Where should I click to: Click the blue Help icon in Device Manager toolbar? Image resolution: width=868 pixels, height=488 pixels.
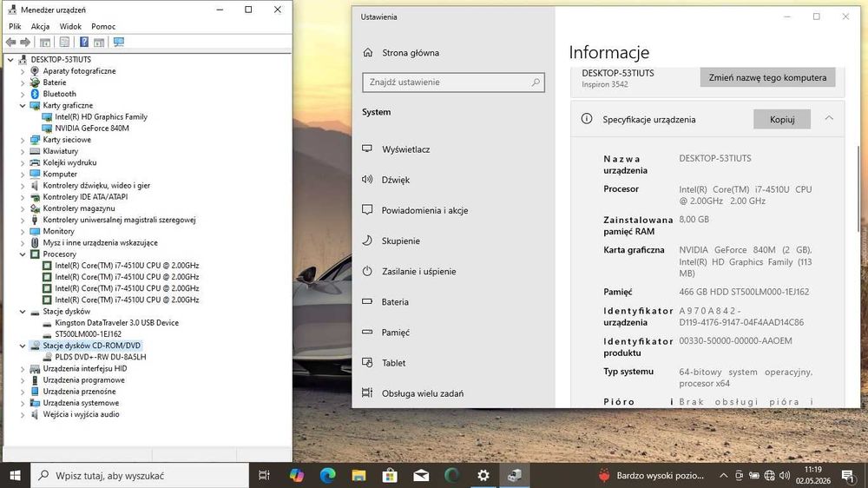click(x=83, y=42)
